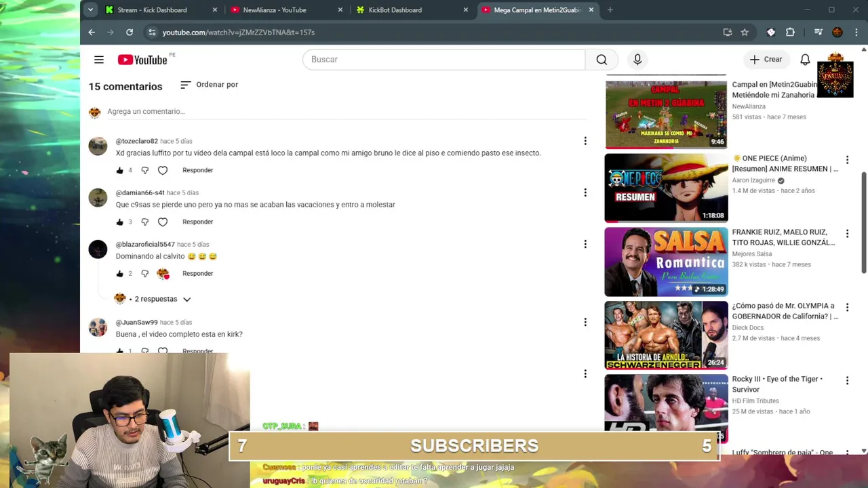Open @tozeclaro82 channel link
The height and width of the screenshot is (488, 868).
(x=136, y=141)
